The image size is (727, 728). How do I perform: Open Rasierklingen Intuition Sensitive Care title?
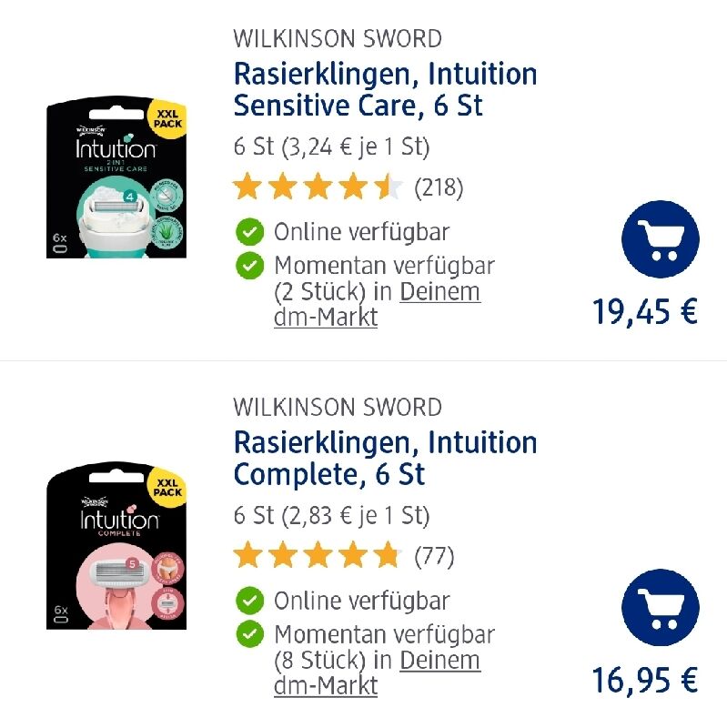(385, 89)
